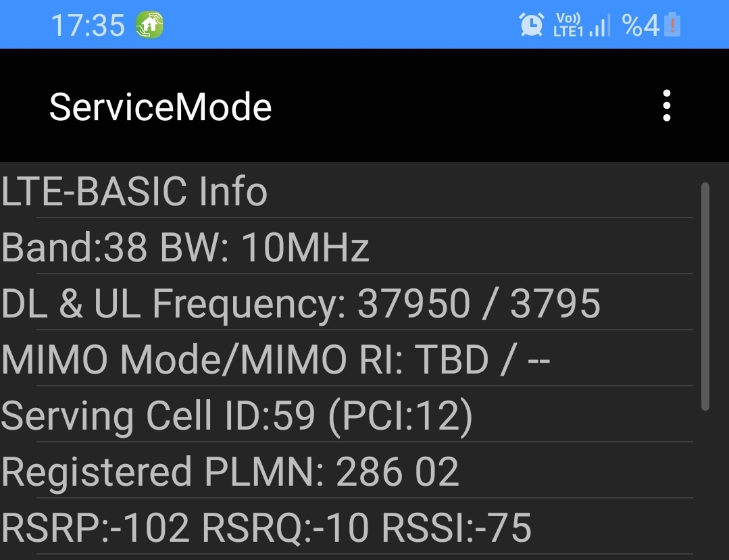Tap the low battery warning icon

[x=672, y=24]
